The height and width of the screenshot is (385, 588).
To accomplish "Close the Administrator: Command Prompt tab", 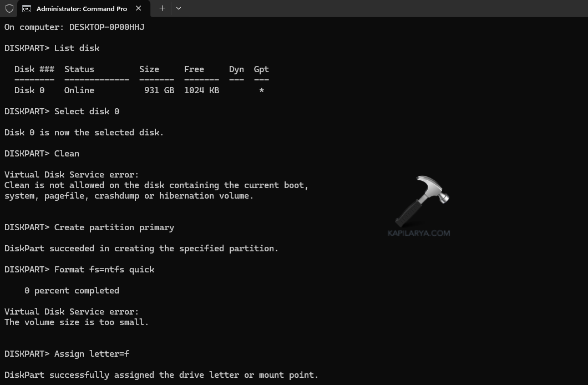I will pos(139,8).
